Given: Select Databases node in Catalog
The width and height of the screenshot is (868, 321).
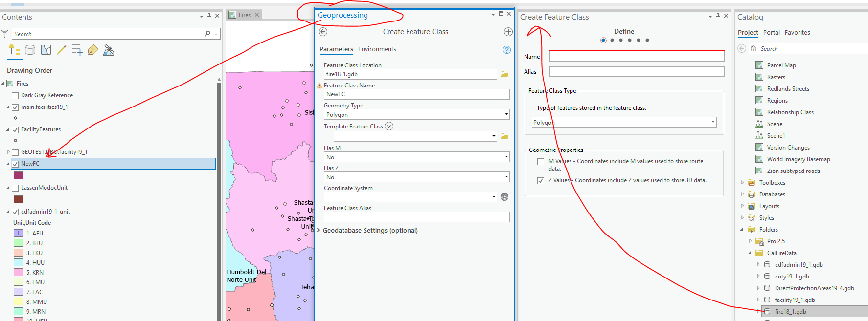Looking at the screenshot, I should coord(772,194).
